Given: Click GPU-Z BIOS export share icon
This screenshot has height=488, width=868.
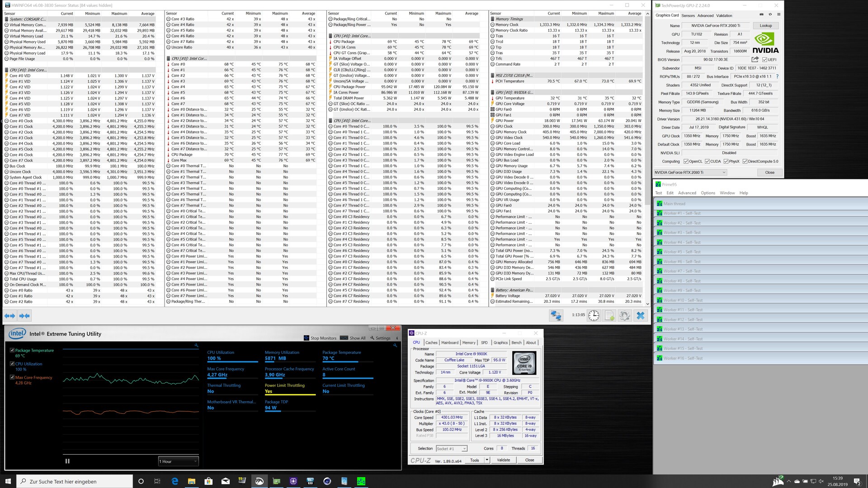Looking at the screenshot, I should tap(755, 59).
